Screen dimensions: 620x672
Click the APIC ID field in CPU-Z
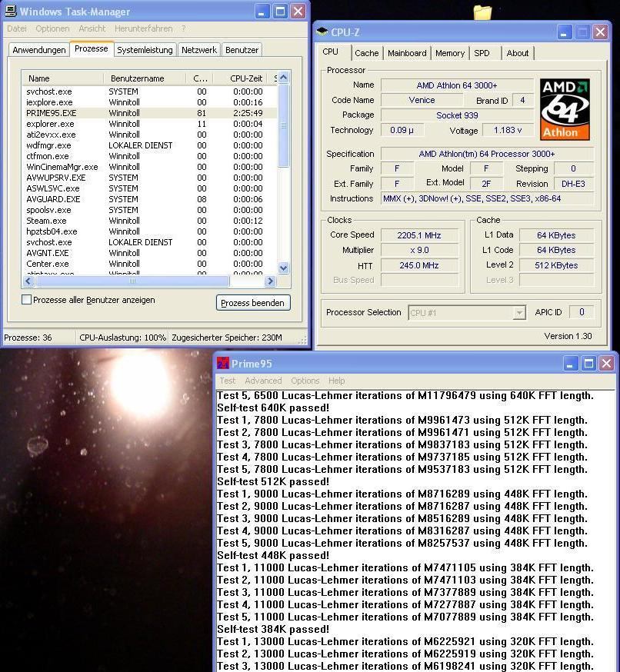coord(582,312)
